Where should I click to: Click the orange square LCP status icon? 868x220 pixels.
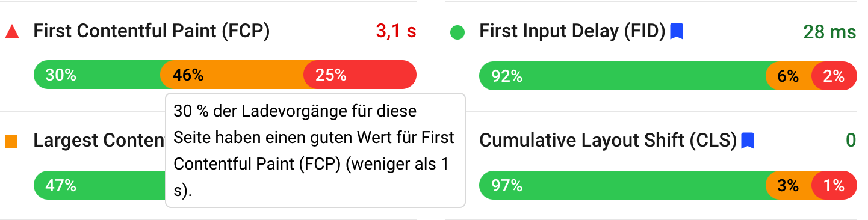click(11, 141)
